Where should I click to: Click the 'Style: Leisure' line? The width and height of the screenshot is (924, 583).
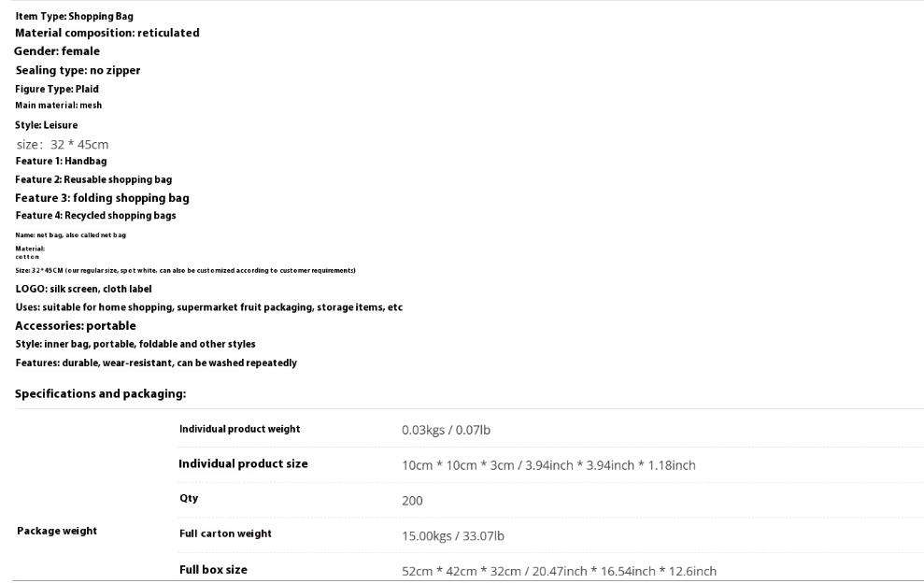click(x=47, y=125)
